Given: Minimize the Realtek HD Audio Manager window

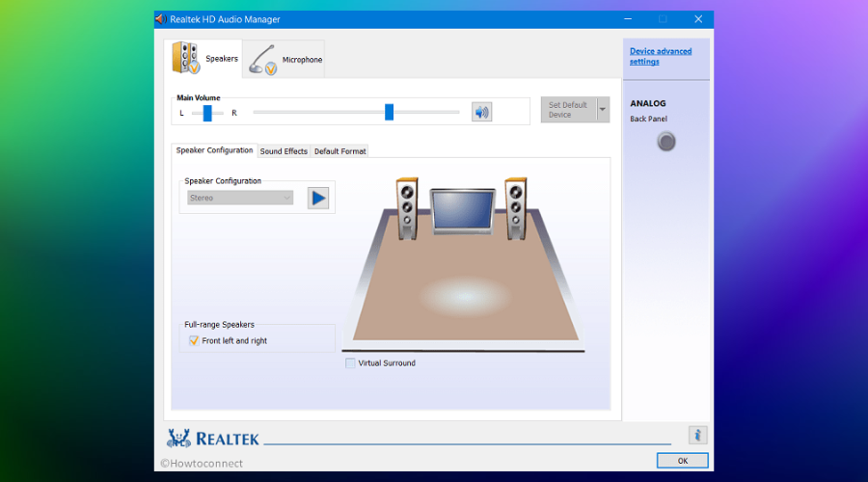Looking at the screenshot, I should coord(628,19).
